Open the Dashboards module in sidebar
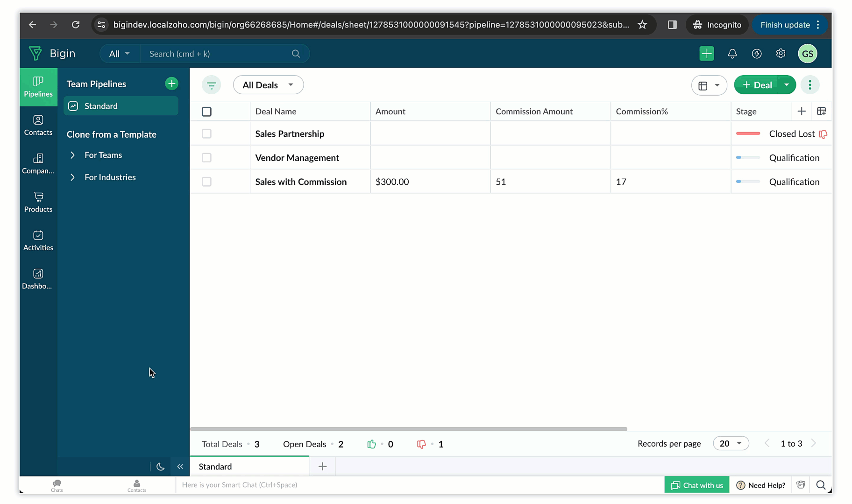 38,279
